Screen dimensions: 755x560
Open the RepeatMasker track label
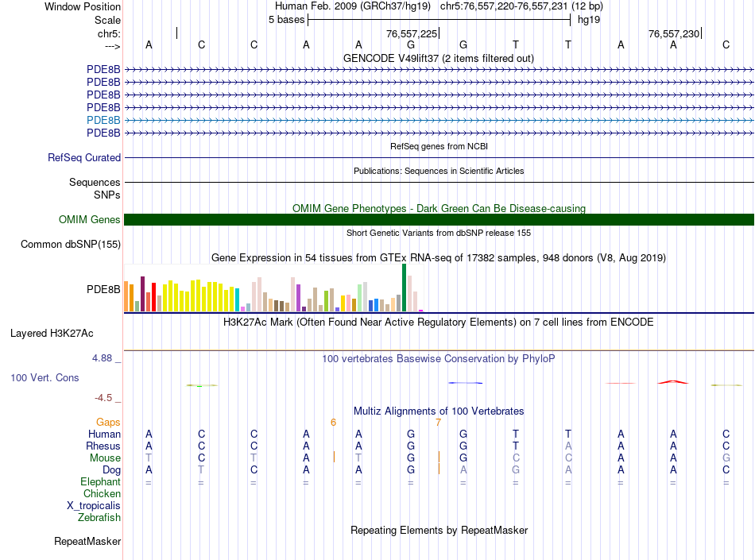point(87,542)
